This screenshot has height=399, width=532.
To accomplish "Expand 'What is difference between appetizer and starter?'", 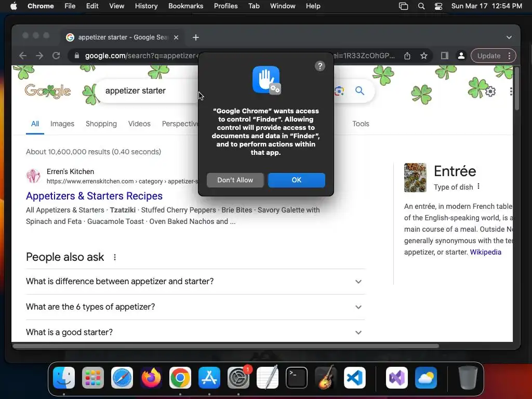I will 195,281.
